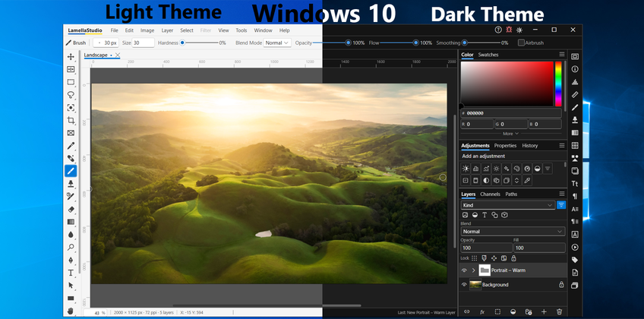Open the Adjustments panel options menu
The image size is (644, 319).
tap(562, 145)
